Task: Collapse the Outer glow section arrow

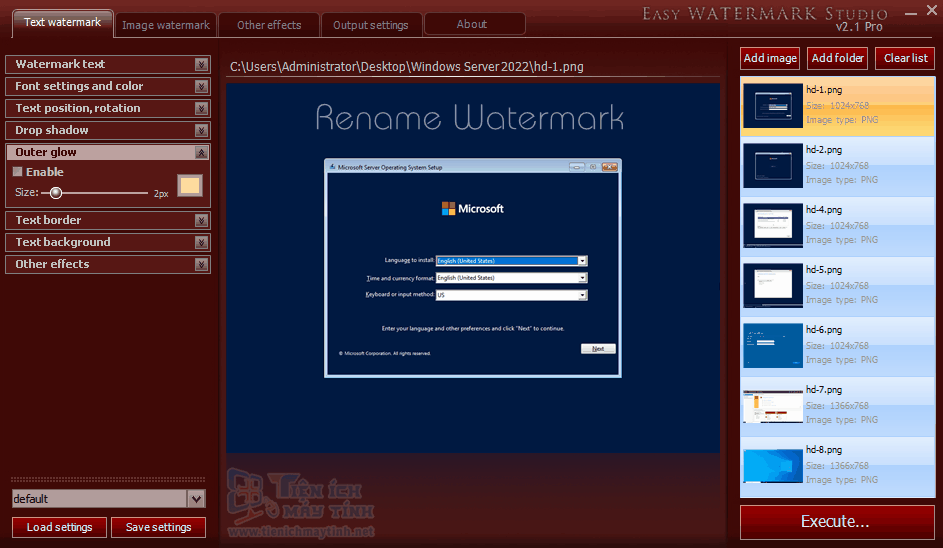Action: point(201,152)
